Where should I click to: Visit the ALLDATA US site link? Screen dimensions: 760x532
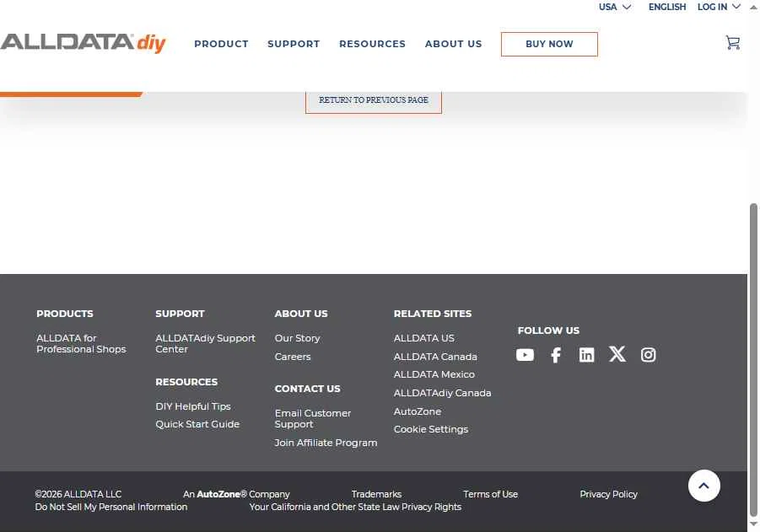tap(423, 338)
